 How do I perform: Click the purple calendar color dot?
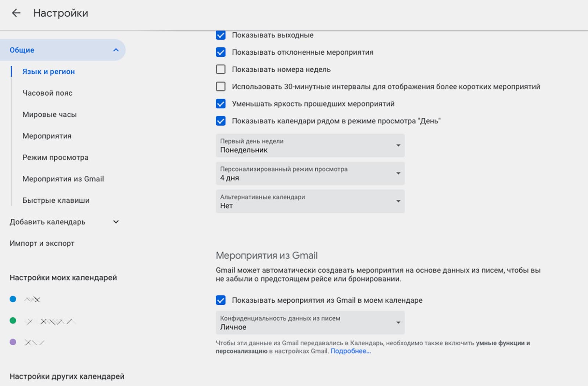[13, 342]
